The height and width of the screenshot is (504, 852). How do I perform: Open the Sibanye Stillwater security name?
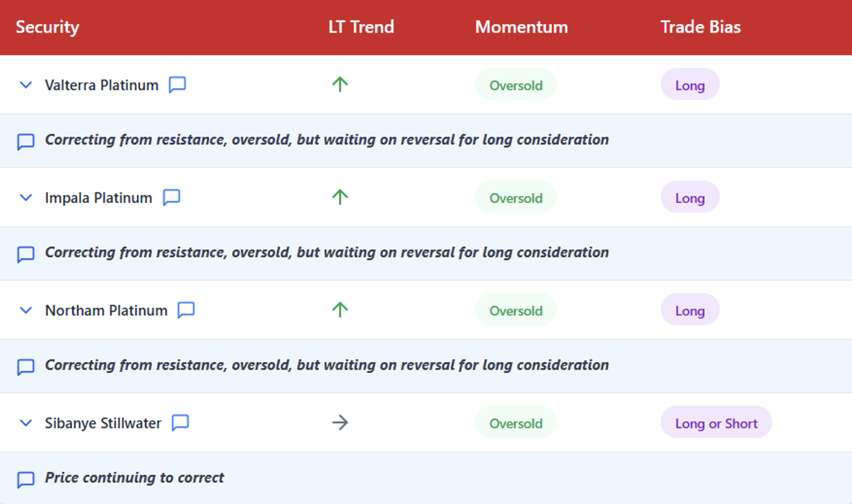click(x=103, y=423)
